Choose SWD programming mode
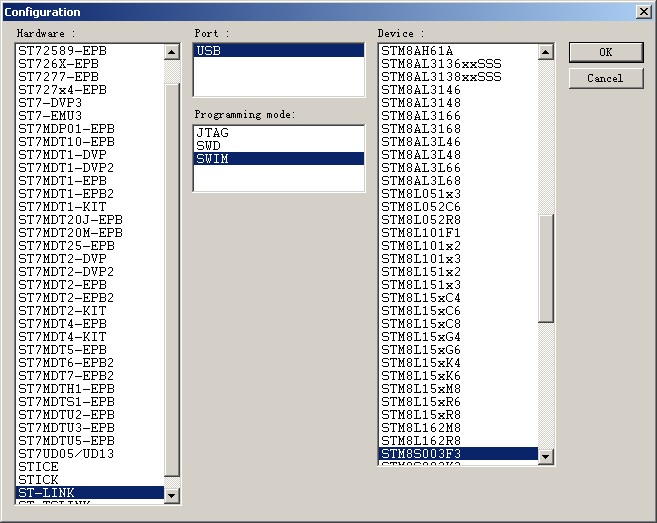This screenshot has width=657, height=523. 279,146
